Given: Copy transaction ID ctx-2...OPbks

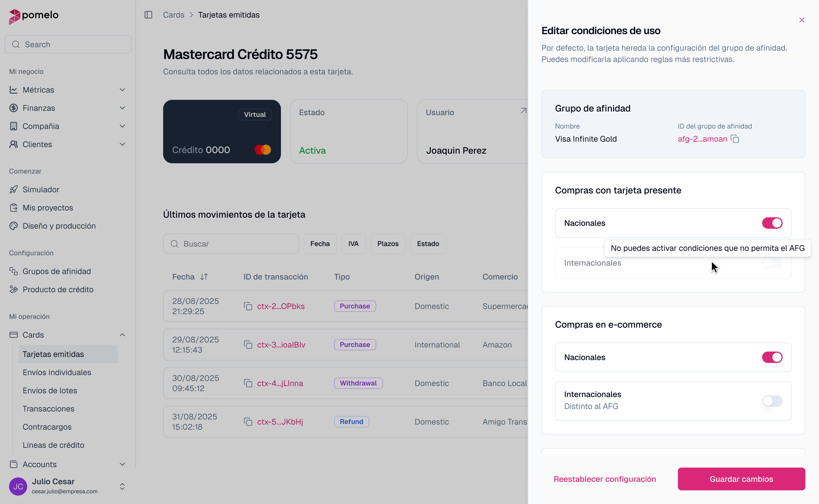Looking at the screenshot, I should 248,306.
